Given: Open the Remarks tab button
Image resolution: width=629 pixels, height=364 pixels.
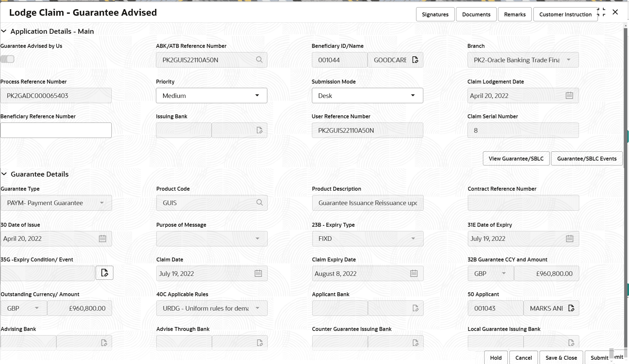Looking at the screenshot, I should pyautogui.click(x=514, y=14).
